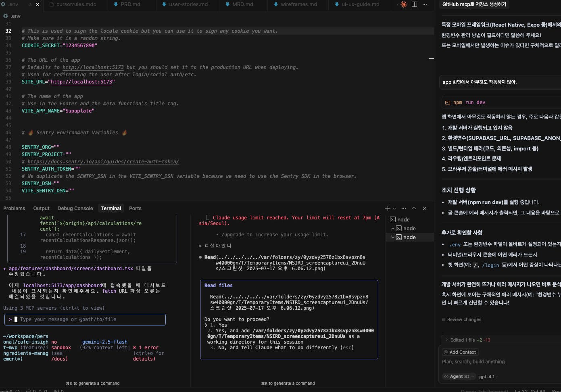The width and height of the screenshot is (561, 392).
Task: Click the gear icon in .env breadcrumb
Action: (6, 16)
